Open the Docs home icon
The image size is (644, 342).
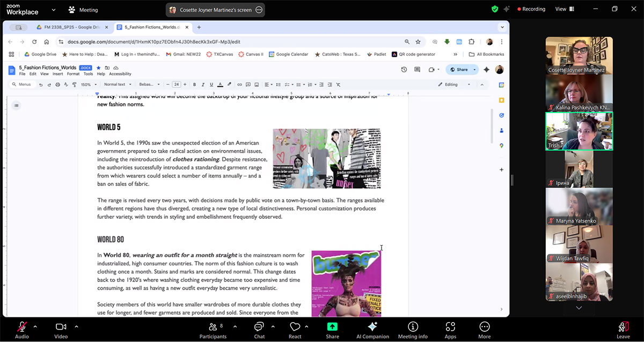tap(12, 70)
